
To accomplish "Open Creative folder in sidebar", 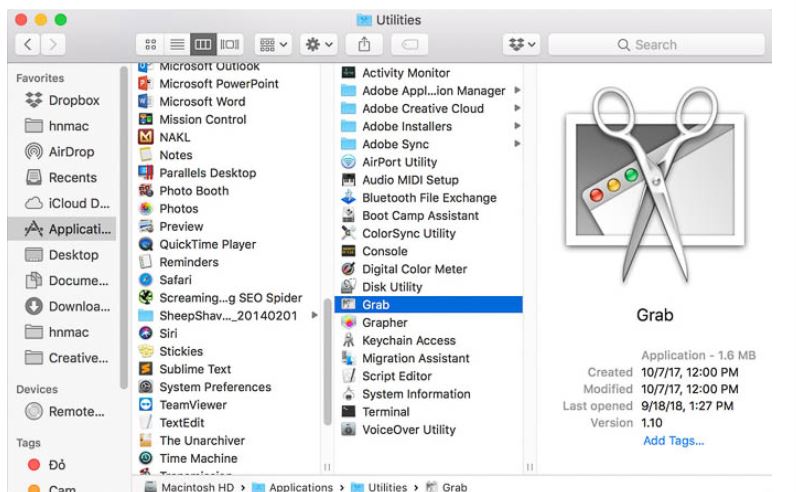I will click(67, 358).
